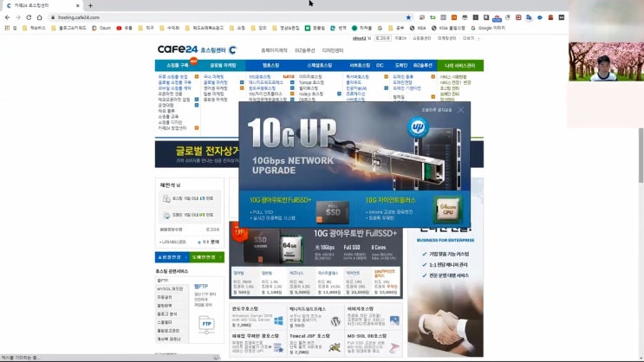This screenshot has width=644, height=362.
Task: Reload the page with the refresh icon
Action: pos(29,17)
